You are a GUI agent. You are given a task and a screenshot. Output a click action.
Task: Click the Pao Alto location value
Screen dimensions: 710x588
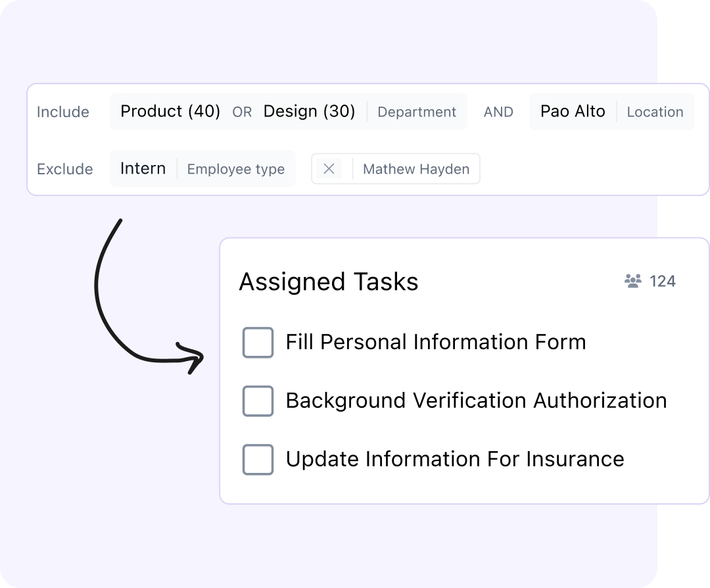tap(573, 111)
